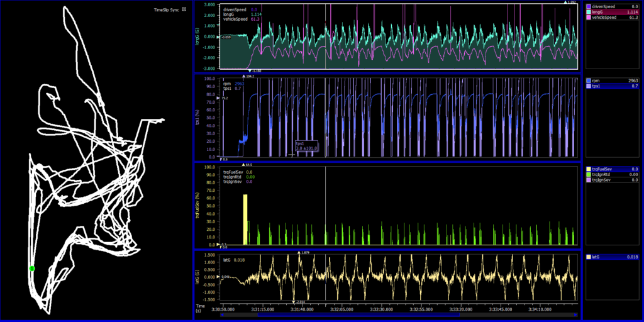Click the horizontal time scrollbar thumb
The height and width of the screenshot is (322, 644).
click(x=358, y=315)
